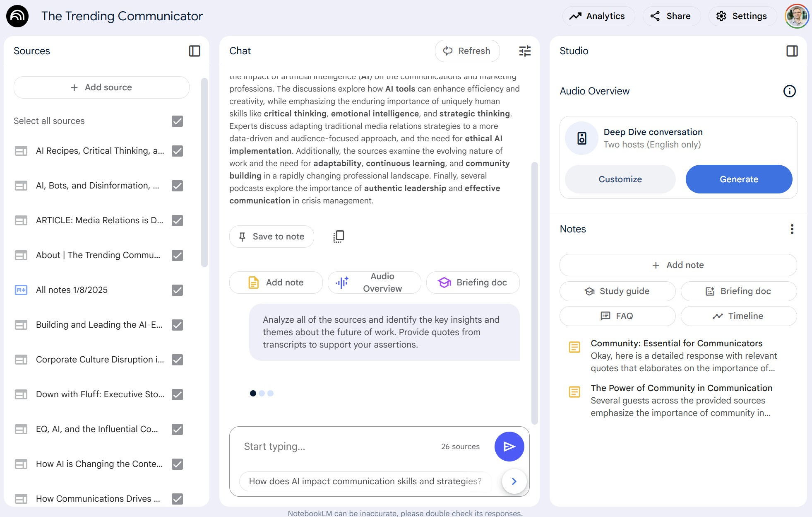
Task: Click source icon for AI, Bots, and Disinformation
Action: tap(21, 186)
